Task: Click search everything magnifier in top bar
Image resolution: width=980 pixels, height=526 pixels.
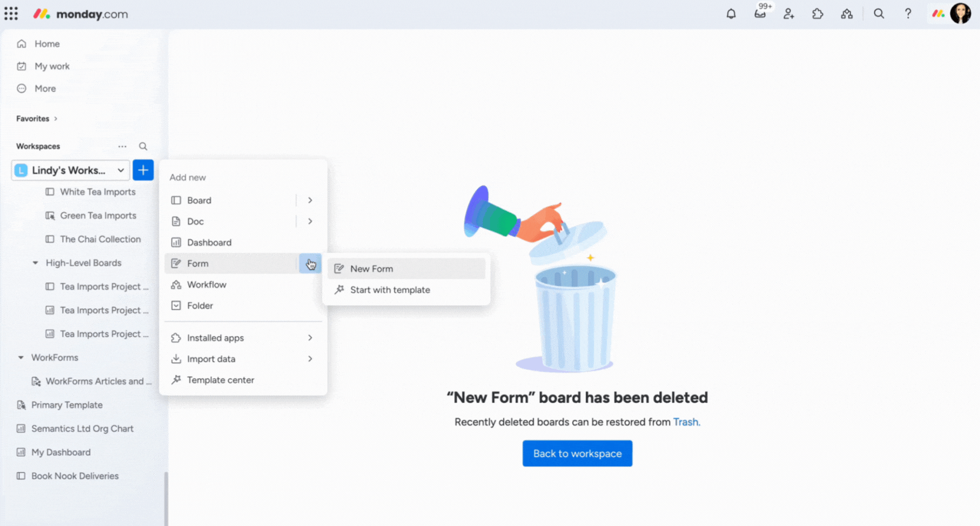Action: click(879, 14)
